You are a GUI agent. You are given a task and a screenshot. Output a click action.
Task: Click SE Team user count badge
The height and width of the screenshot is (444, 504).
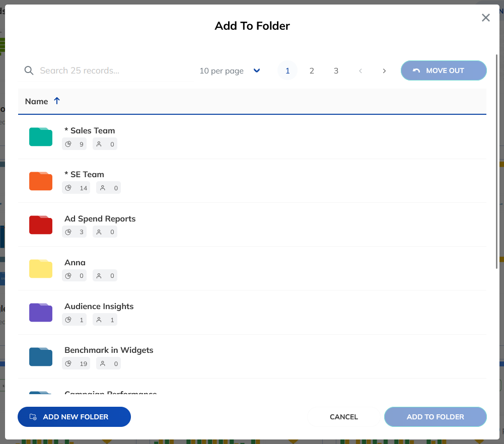(x=109, y=188)
